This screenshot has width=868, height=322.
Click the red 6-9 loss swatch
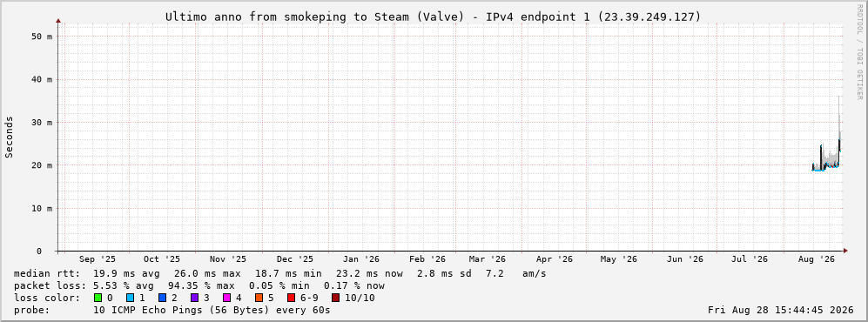(x=291, y=298)
